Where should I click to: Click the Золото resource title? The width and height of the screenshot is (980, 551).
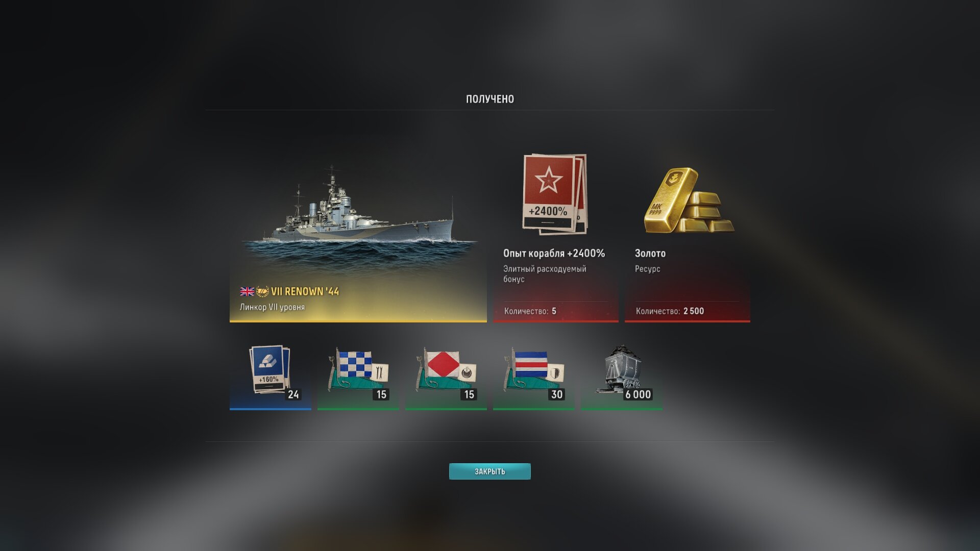pyautogui.click(x=650, y=253)
